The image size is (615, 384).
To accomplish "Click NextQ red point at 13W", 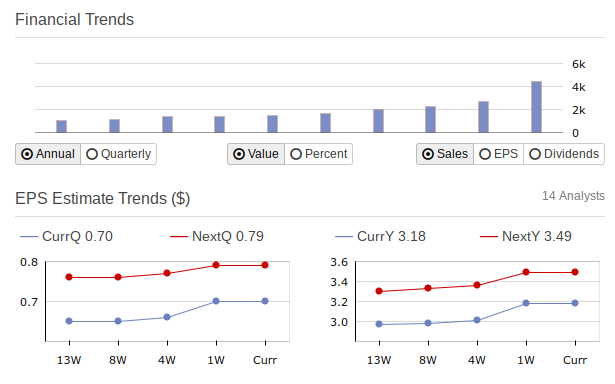I will (69, 277).
